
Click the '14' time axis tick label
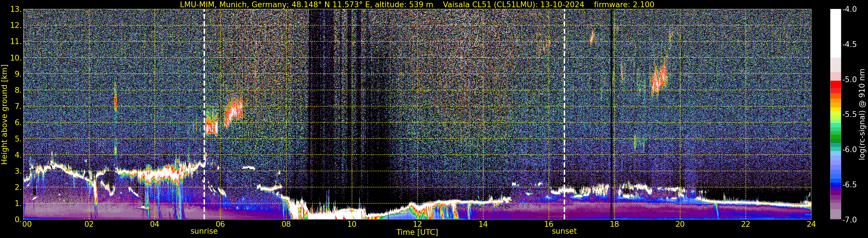tap(483, 224)
